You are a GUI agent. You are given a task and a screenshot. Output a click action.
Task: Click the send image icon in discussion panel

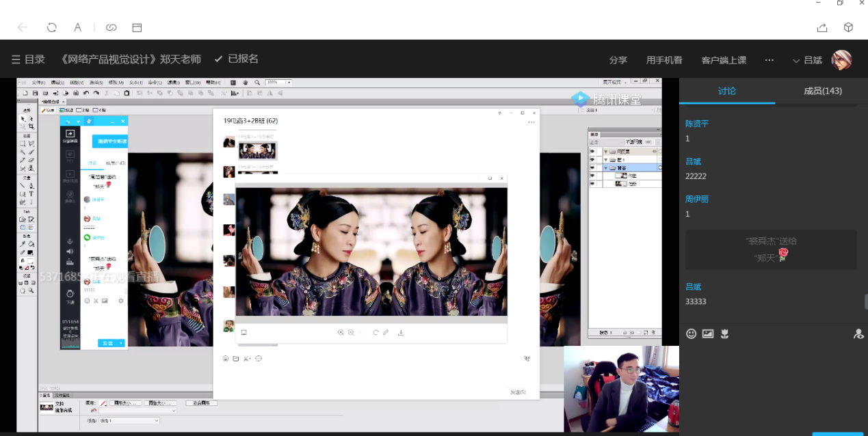(x=708, y=333)
